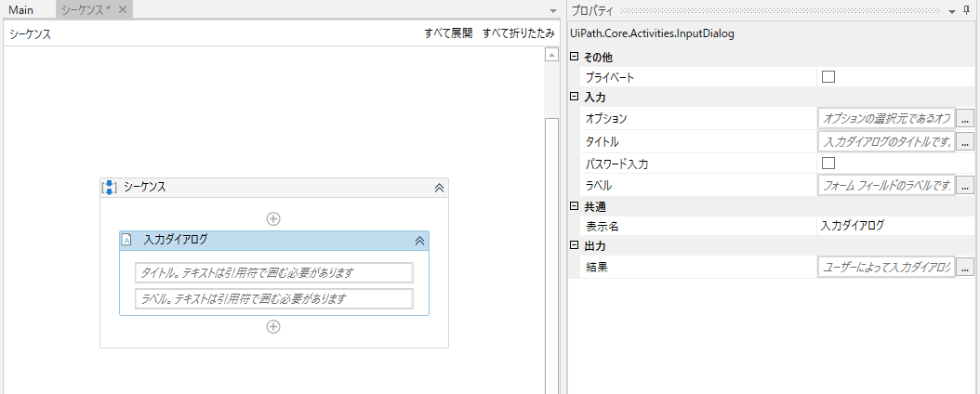Add activity via plus below Input Dialog
Viewport: 980px width, 394px height.
tap(273, 326)
